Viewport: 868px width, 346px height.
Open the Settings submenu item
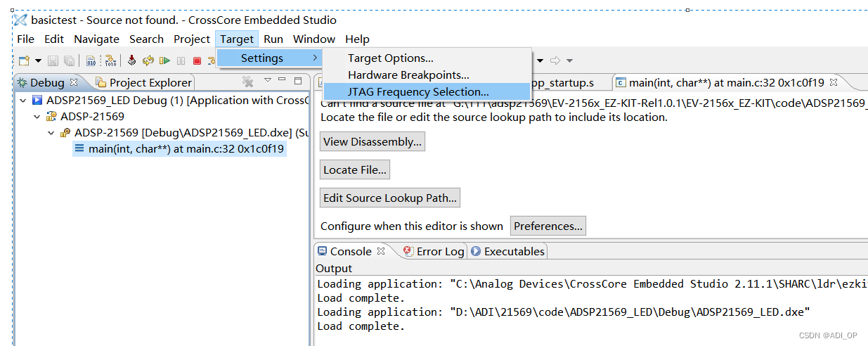pyautogui.click(x=269, y=58)
